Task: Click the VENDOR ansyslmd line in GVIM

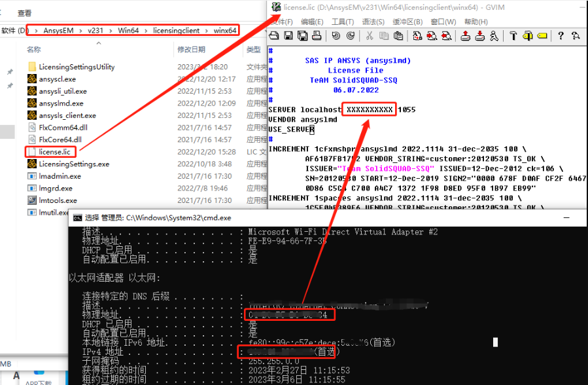Action: pos(303,119)
